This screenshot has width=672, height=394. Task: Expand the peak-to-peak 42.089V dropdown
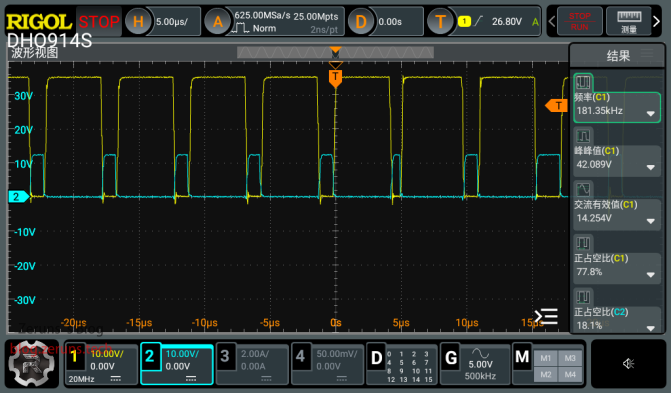[651, 167]
